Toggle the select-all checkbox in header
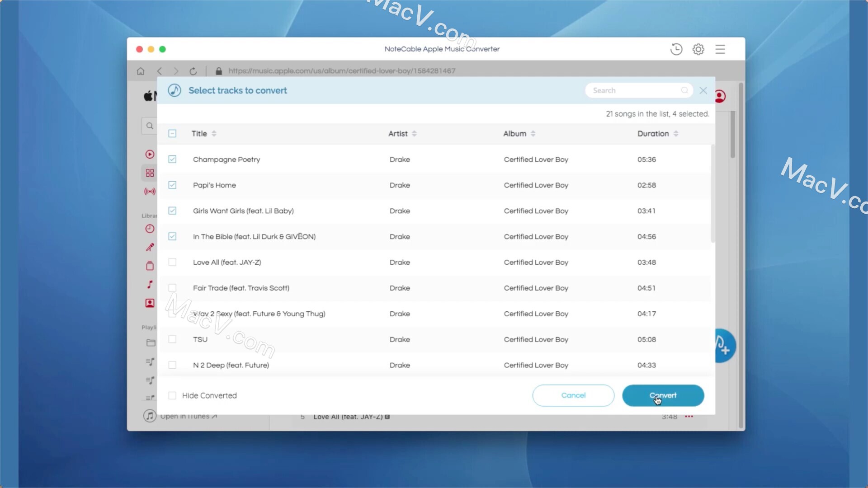868x488 pixels. coord(172,134)
